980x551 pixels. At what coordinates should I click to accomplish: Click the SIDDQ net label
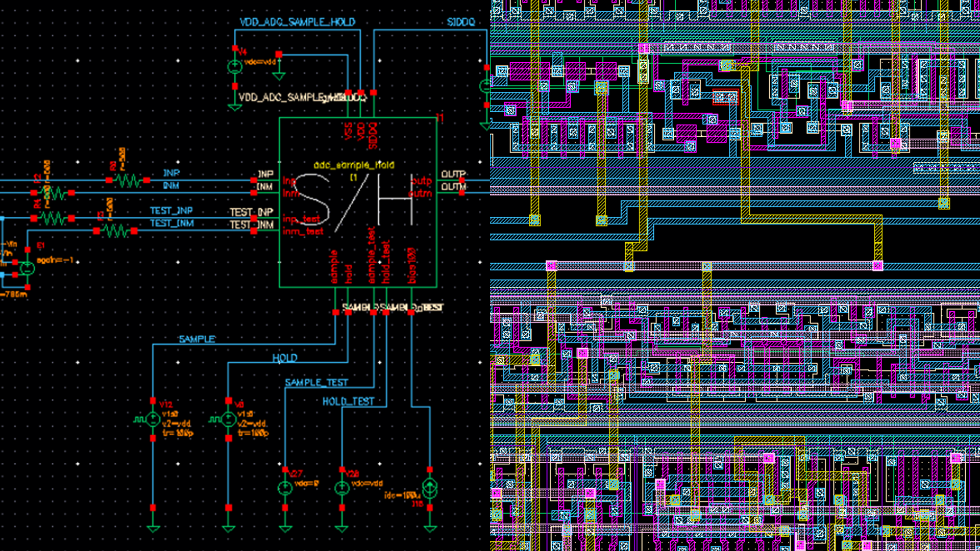point(461,22)
